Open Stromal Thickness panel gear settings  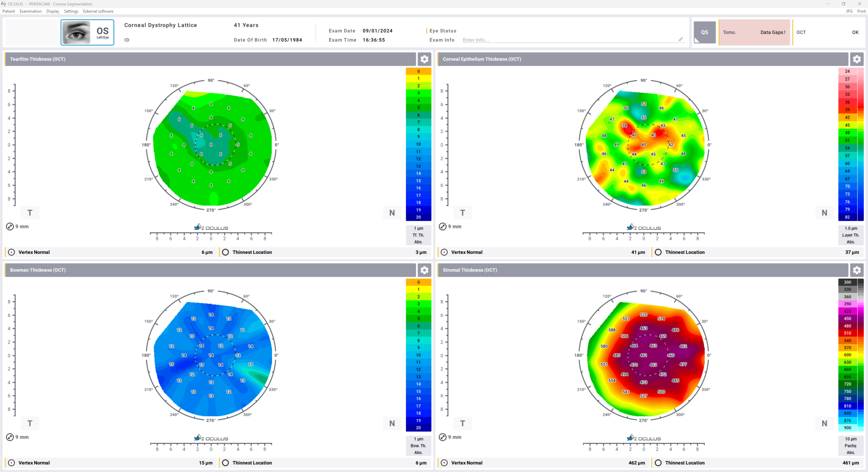[856, 270]
